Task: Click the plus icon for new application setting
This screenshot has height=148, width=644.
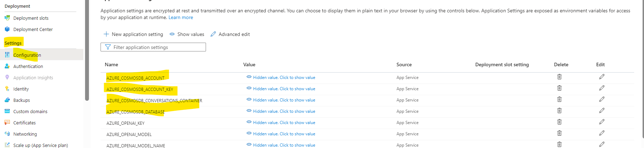Action: pos(106,34)
